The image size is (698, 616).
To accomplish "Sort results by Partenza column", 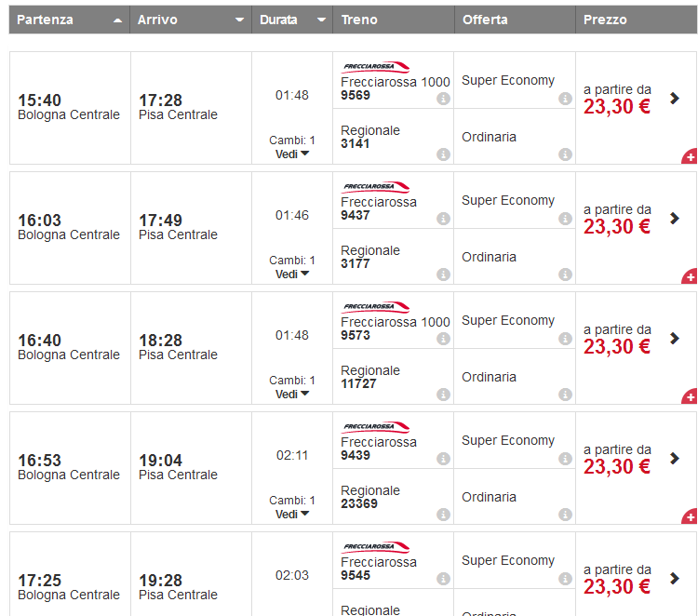I will pyautogui.click(x=70, y=20).
